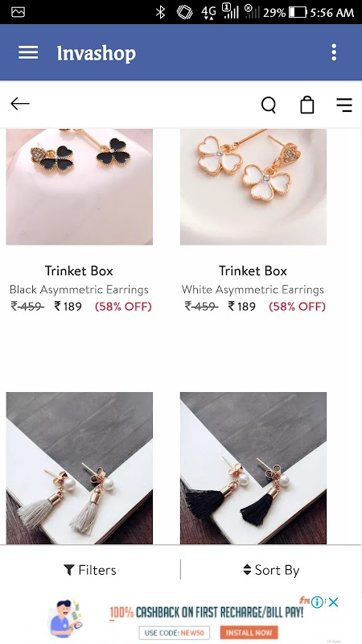Open the Invashop hamburger menu

click(28, 52)
